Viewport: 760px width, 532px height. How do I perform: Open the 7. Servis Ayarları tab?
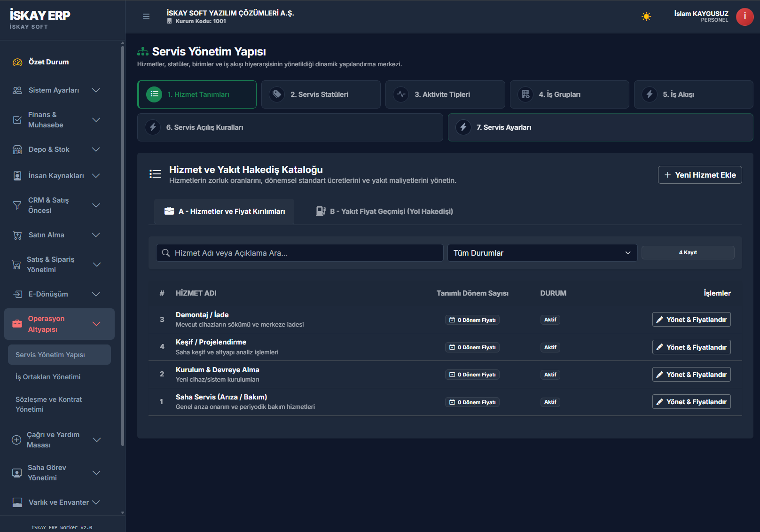600,127
